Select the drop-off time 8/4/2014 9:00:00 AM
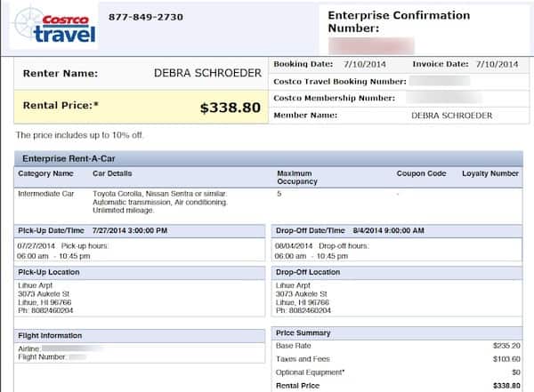Viewport: 534px width, 392px height. pyautogui.click(x=389, y=231)
